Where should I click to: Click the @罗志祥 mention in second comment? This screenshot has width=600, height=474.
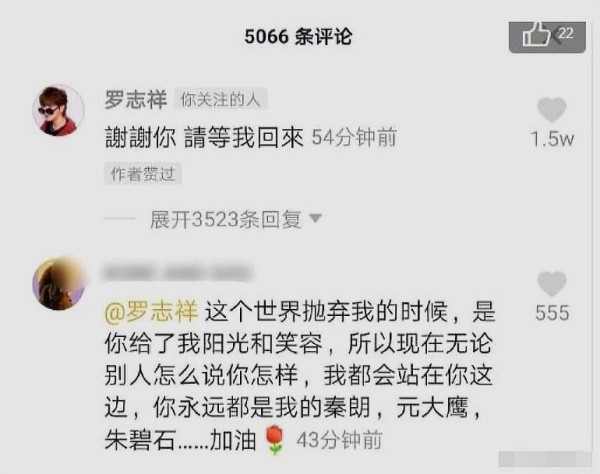pos(151,311)
